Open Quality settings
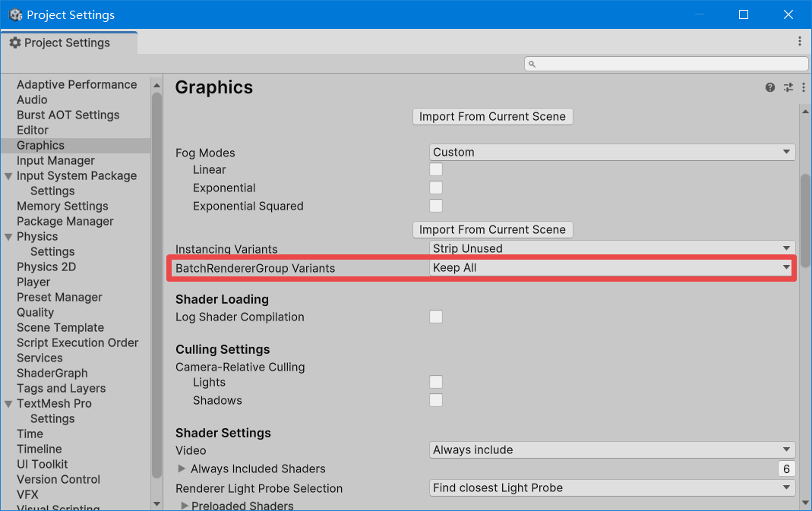812x511 pixels. click(35, 312)
